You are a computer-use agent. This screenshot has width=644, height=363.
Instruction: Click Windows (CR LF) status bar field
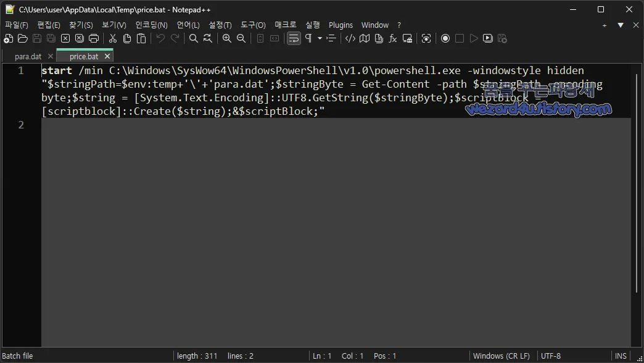pos(501,356)
